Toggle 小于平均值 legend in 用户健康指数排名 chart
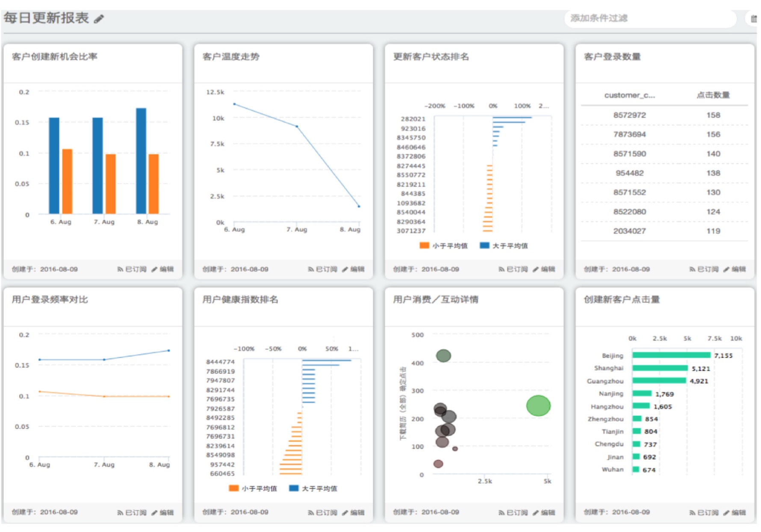This screenshot has height=532, width=761. point(253,488)
